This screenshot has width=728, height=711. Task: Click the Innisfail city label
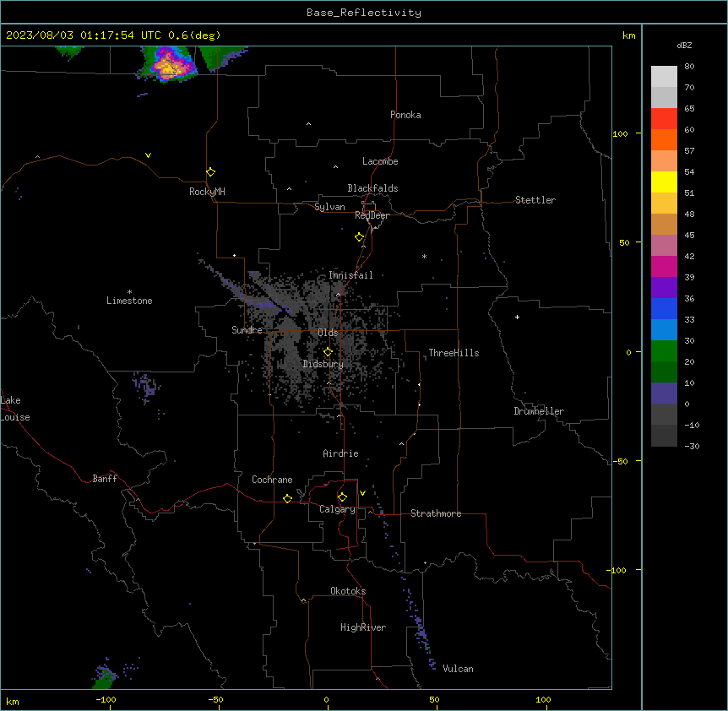(x=350, y=275)
